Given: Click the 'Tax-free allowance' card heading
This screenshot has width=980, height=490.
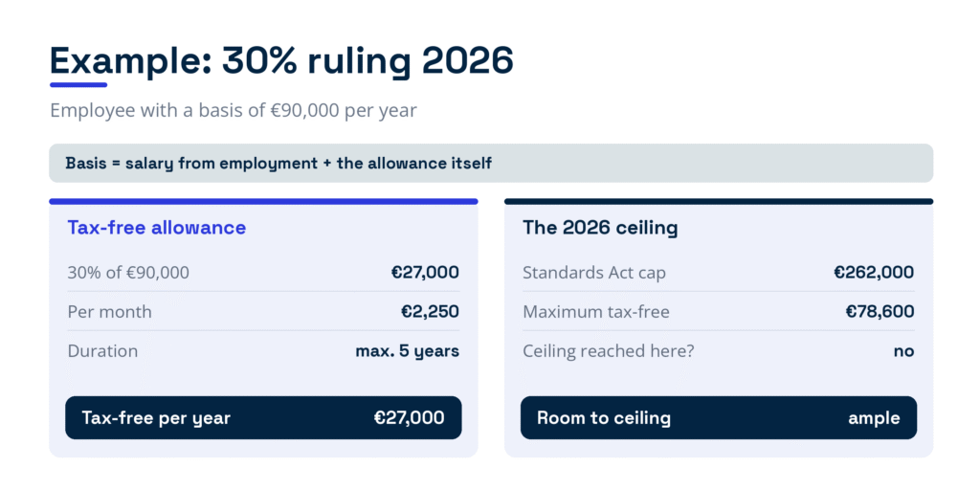Looking at the screenshot, I should tap(156, 228).
